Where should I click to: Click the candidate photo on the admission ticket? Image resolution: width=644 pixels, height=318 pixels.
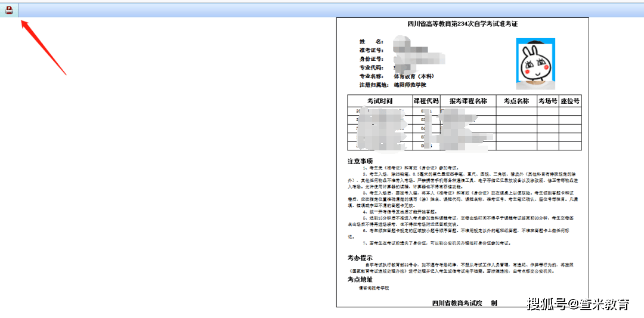(x=535, y=64)
